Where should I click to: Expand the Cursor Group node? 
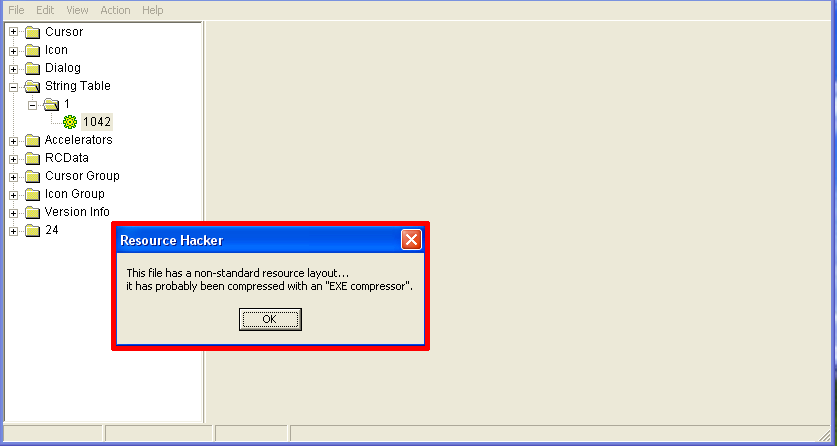pos(13,177)
